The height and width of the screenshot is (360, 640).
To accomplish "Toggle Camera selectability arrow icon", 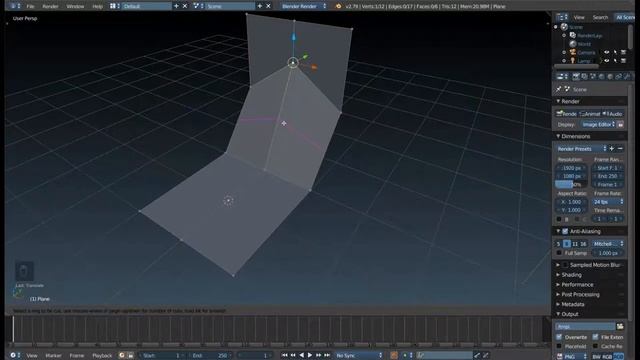I will 615,52.
